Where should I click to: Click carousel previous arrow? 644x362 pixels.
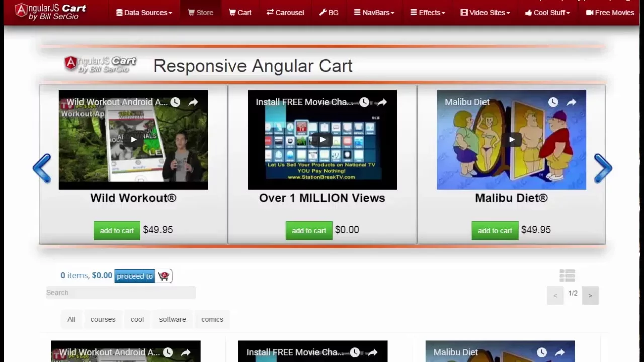click(42, 168)
